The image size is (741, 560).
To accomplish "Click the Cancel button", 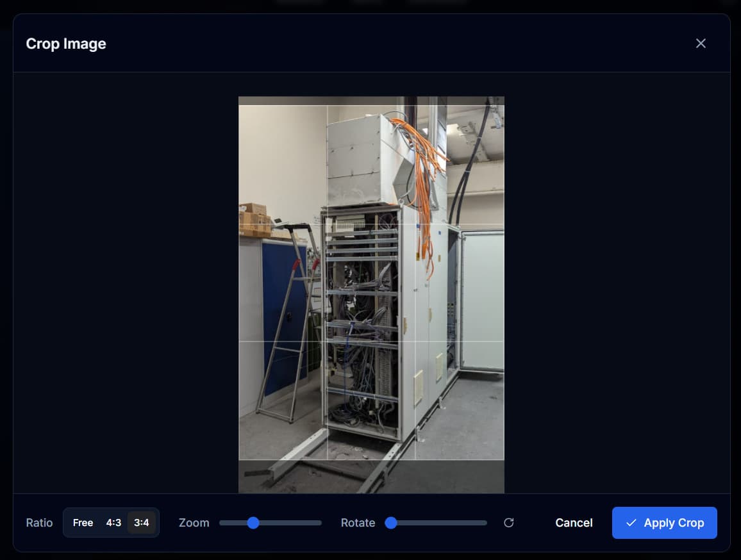I will (x=574, y=523).
